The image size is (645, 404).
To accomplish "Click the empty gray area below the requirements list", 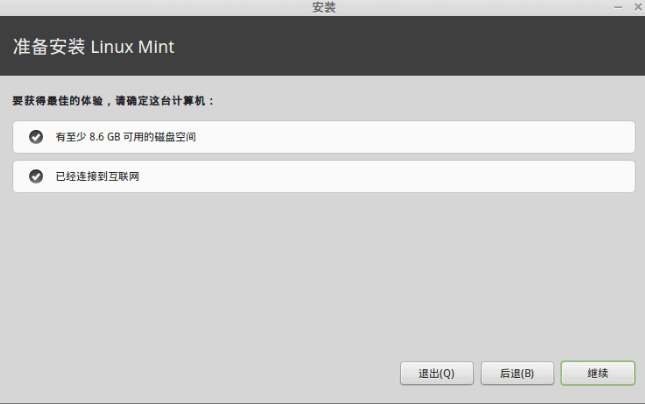I will click(x=320, y=270).
